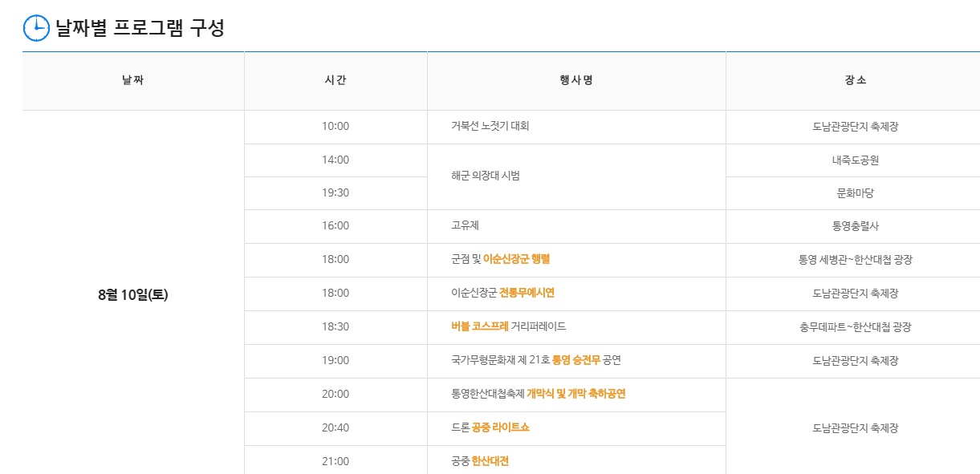Click the 19:30 time cell
980x474 pixels.
coord(335,192)
